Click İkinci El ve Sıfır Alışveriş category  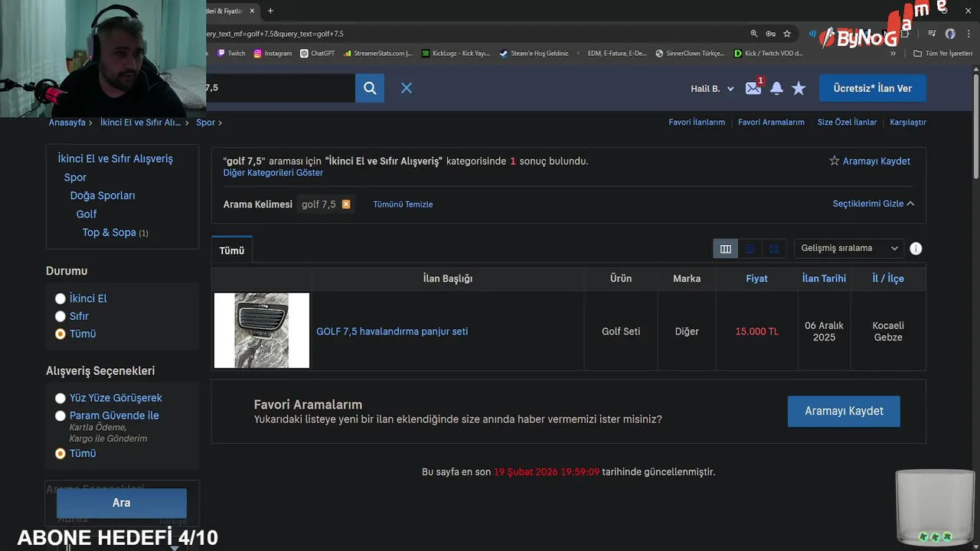pos(116,158)
